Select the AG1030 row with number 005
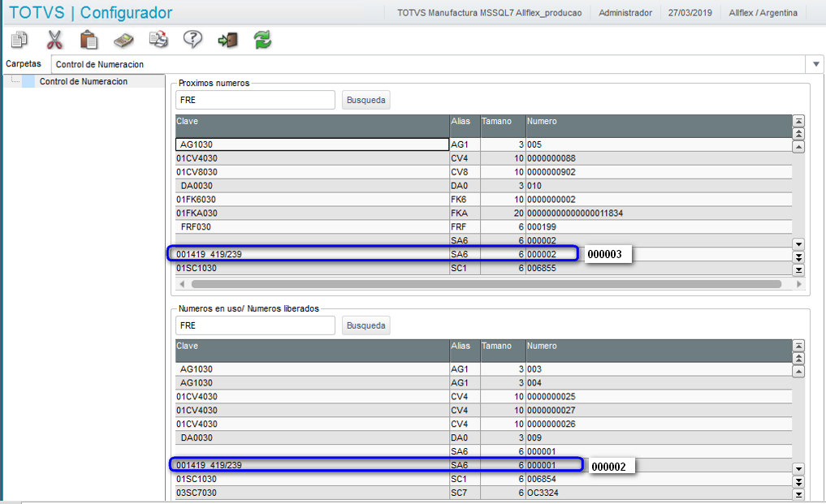 click(x=483, y=144)
